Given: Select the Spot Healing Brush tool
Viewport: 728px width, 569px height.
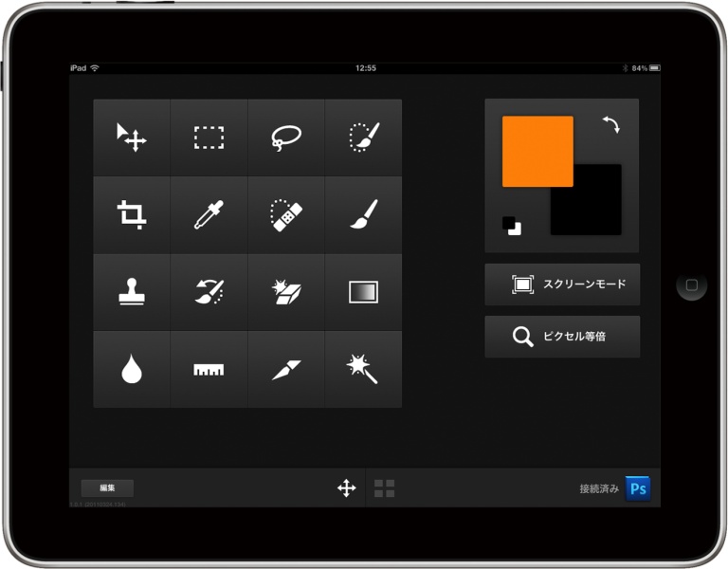Looking at the screenshot, I should tap(286, 214).
